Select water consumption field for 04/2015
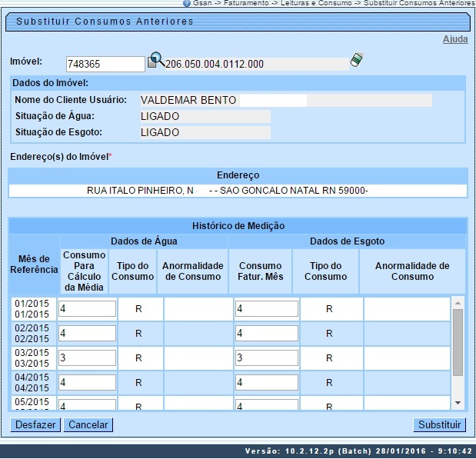476x459 pixels. (88, 383)
